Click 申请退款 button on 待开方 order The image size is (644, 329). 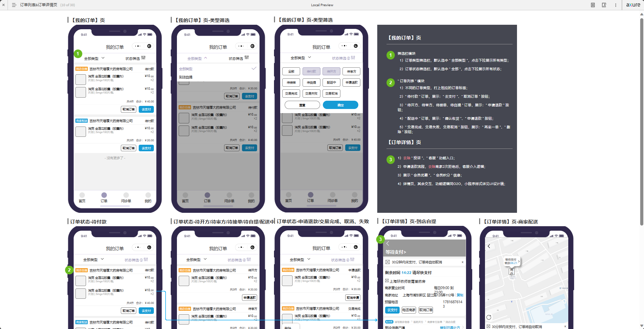(250, 297)
